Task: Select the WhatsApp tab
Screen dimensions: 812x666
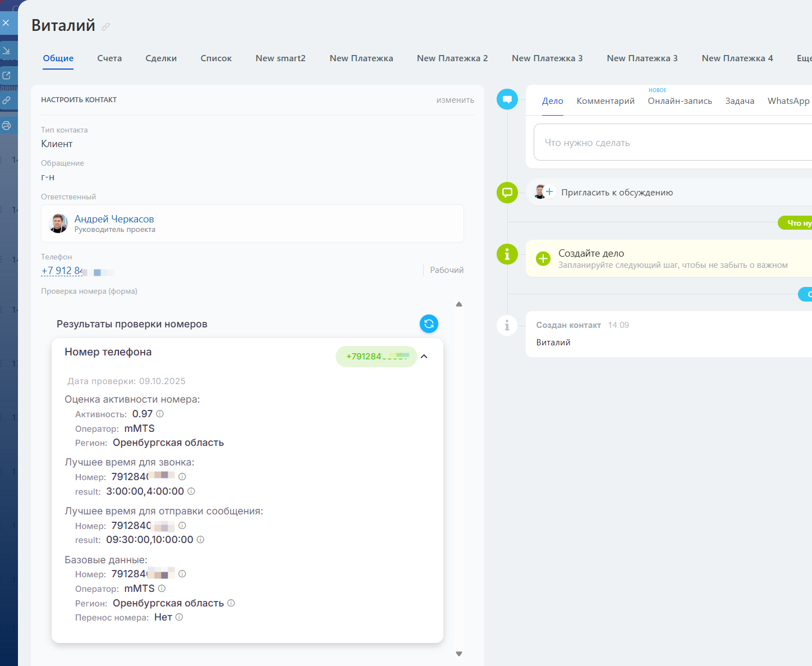Action: click(x=788, y=101)
